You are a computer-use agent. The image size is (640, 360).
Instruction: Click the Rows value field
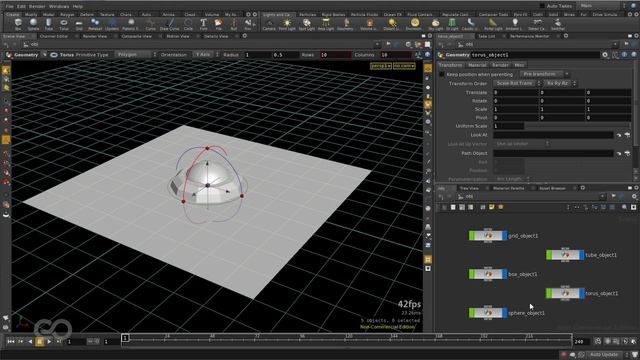coord(335,55)
